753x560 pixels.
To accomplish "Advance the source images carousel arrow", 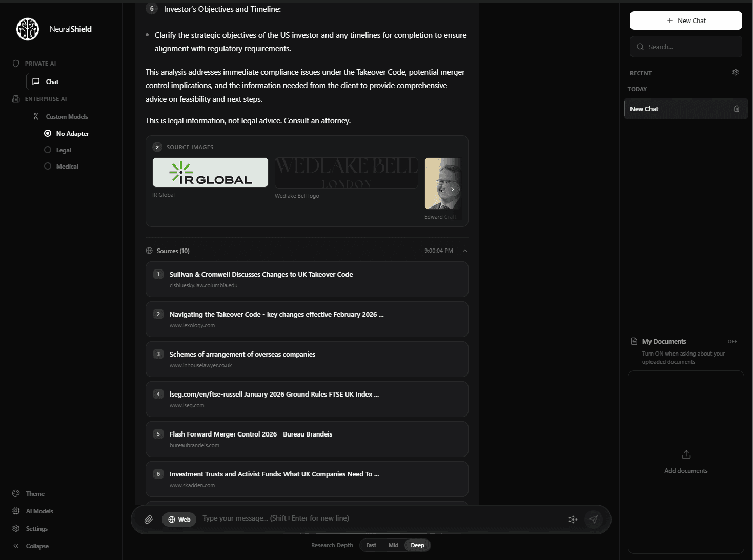I will click(452, 189).
